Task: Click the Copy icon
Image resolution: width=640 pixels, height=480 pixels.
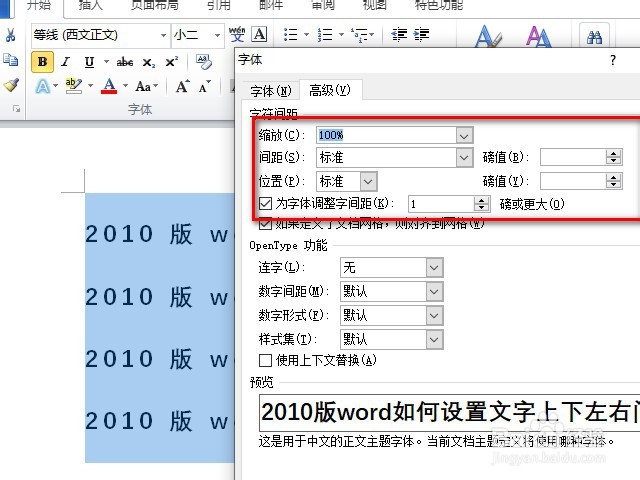Action: click(10, 60)
